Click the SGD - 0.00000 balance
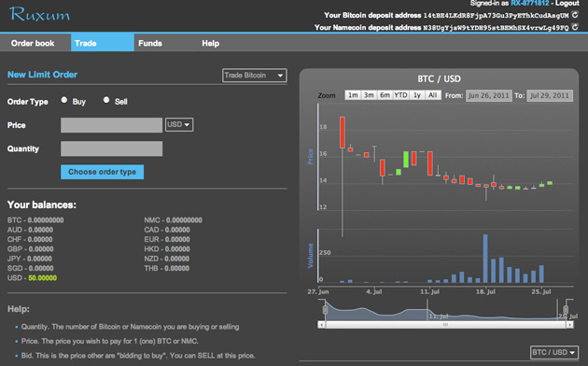 pyautogui.click(x=31, y=269)
